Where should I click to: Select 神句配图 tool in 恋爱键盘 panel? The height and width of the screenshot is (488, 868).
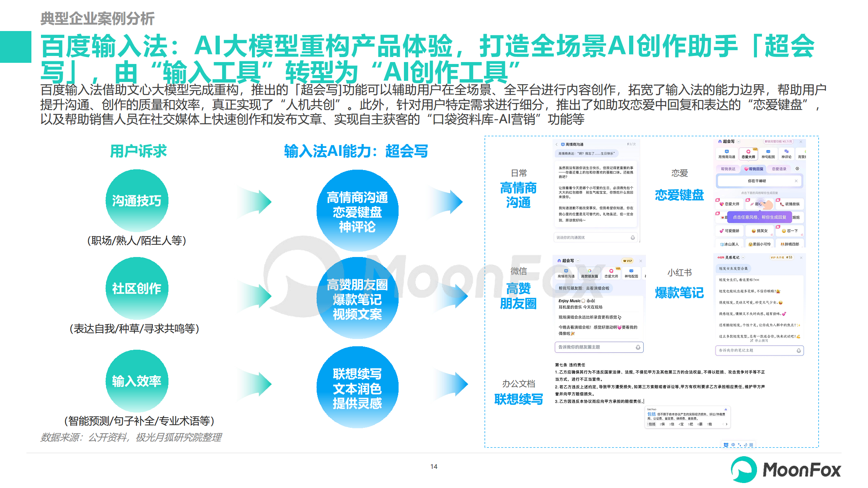coord(768,154)
